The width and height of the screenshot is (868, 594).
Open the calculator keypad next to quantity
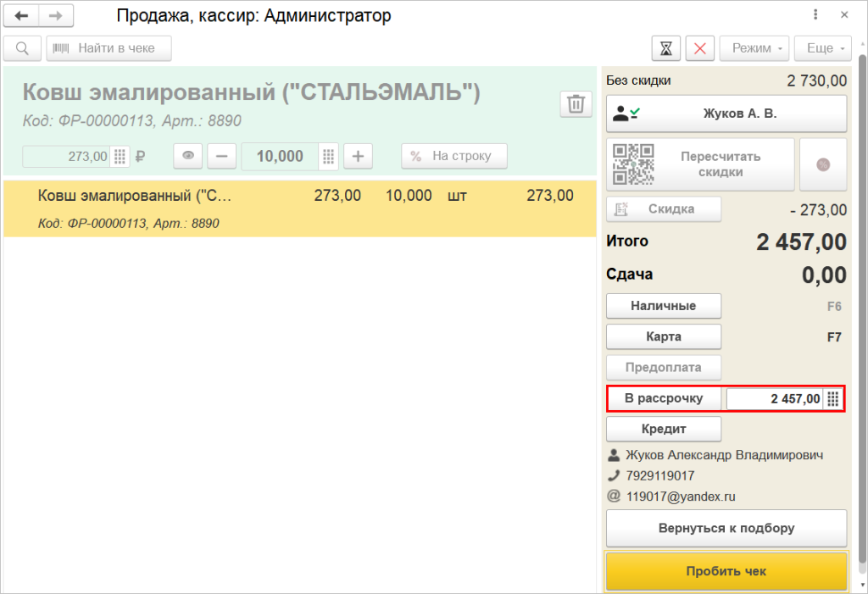tap(329, 156)
